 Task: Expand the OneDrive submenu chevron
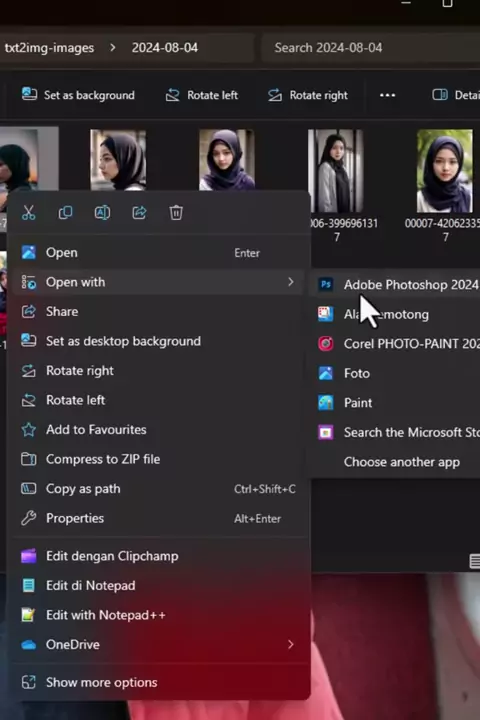pyautogui.click(x=290, y=644)
